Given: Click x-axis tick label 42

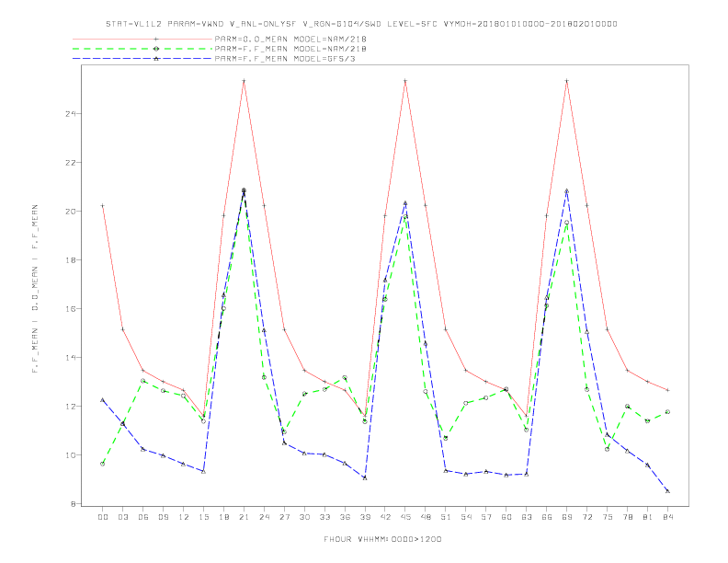Looking at the screenshot, I should tap(385, 517).
